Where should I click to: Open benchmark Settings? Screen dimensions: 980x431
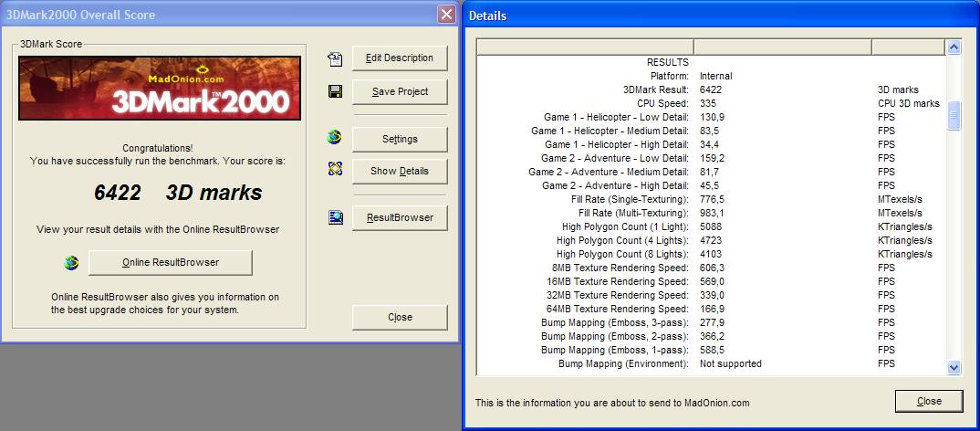400,140
